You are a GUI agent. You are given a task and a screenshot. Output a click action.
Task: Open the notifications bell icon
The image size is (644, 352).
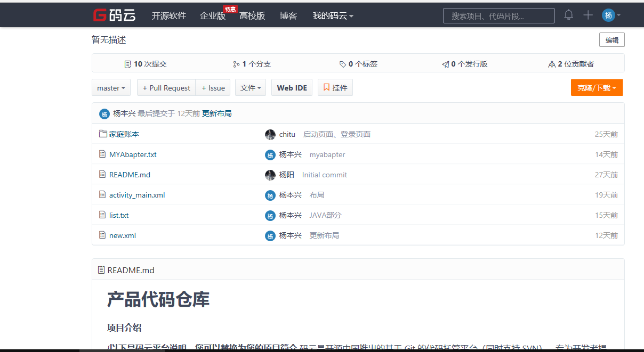569,15
